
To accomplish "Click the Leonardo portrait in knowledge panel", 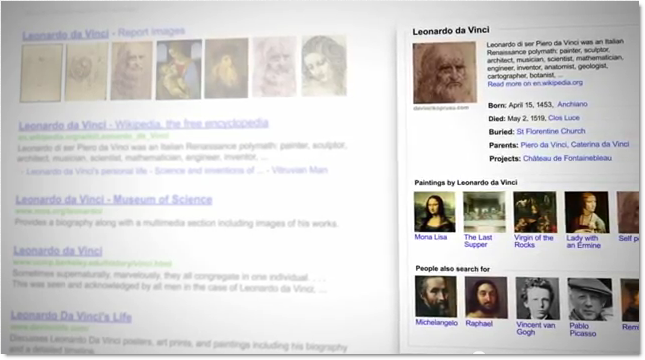I will tap(445, 72).
